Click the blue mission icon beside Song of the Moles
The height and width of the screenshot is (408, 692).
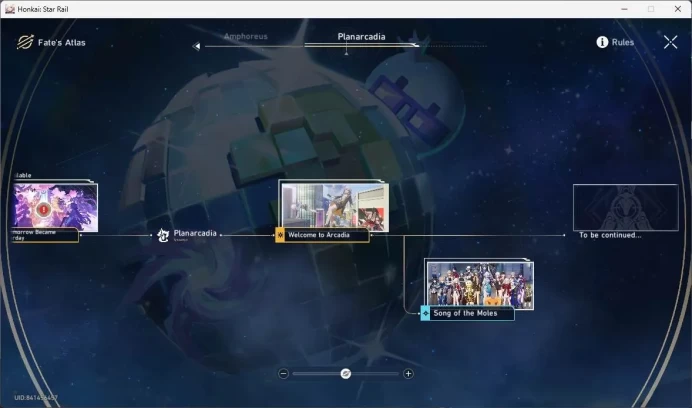tap(425, 313)
